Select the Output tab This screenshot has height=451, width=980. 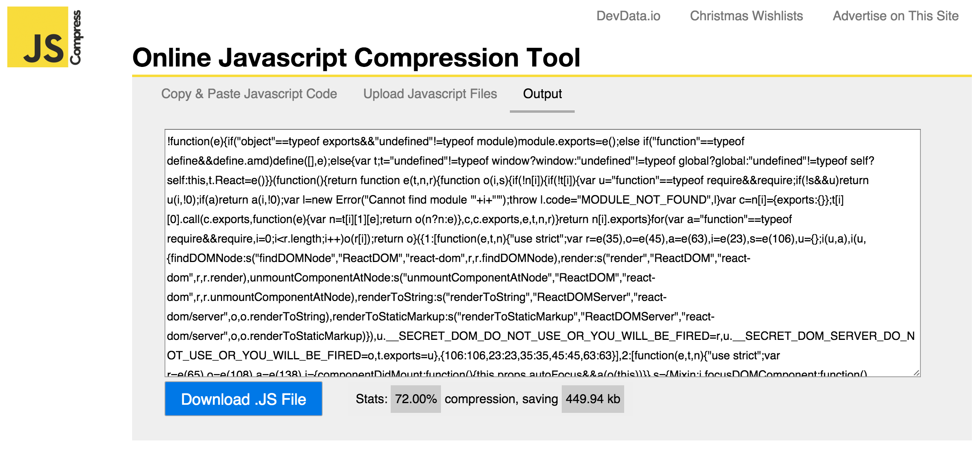542,94
